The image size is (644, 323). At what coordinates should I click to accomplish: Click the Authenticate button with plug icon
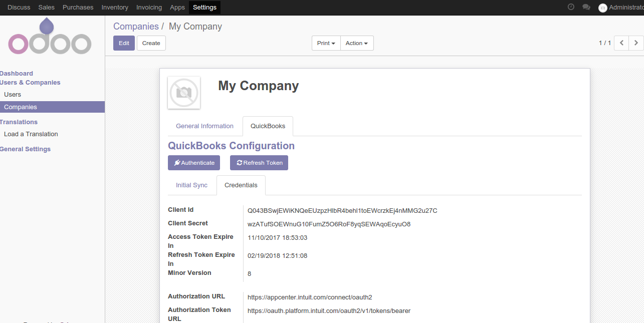click(194, 163)
